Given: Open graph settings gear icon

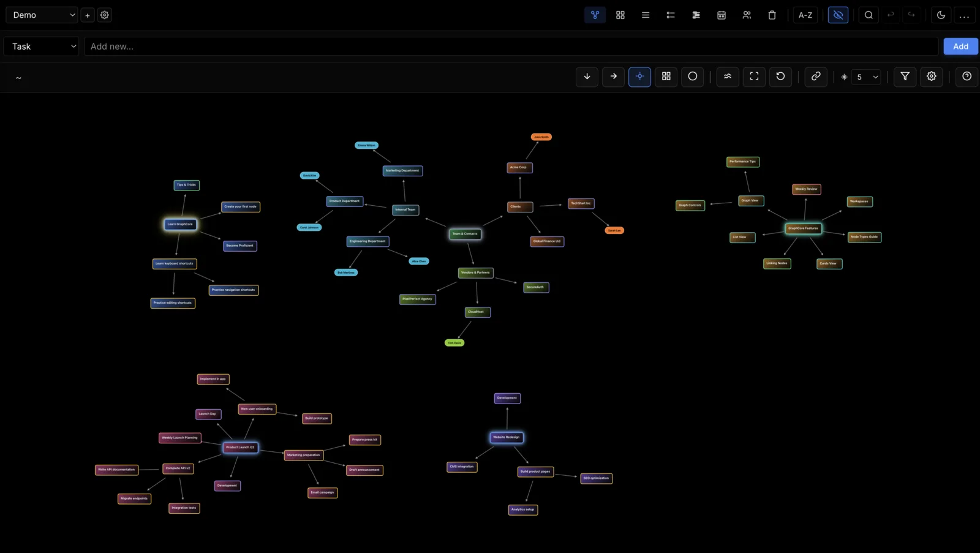Looking at the screenshot, I should (x=932, y=77).
